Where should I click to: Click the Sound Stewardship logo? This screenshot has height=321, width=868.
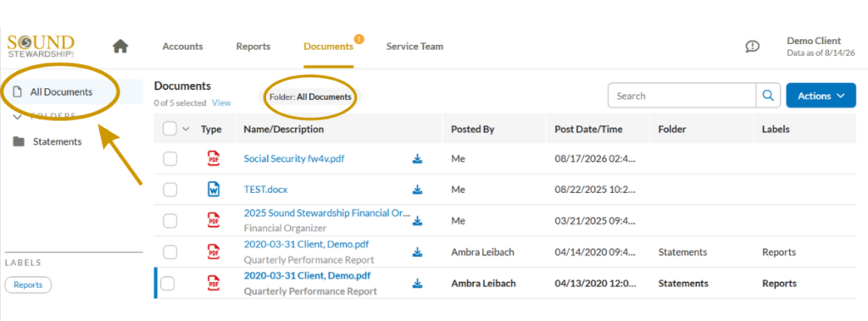tap(41, 46)
